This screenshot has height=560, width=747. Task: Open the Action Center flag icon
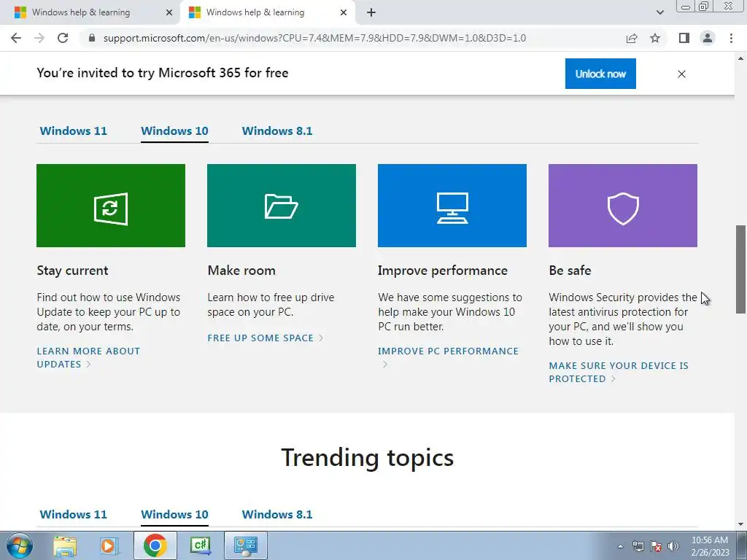pyautogui.click(x=656, y=546)
